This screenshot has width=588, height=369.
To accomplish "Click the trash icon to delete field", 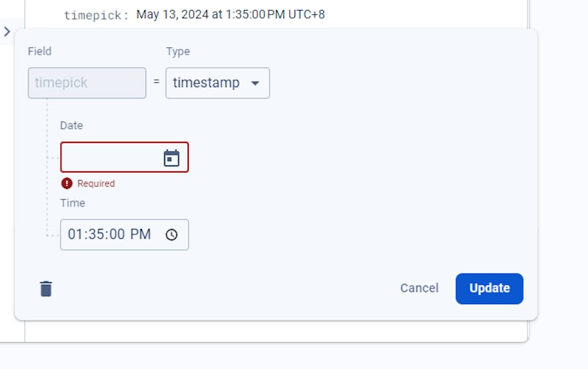I will tap(46, 288).
